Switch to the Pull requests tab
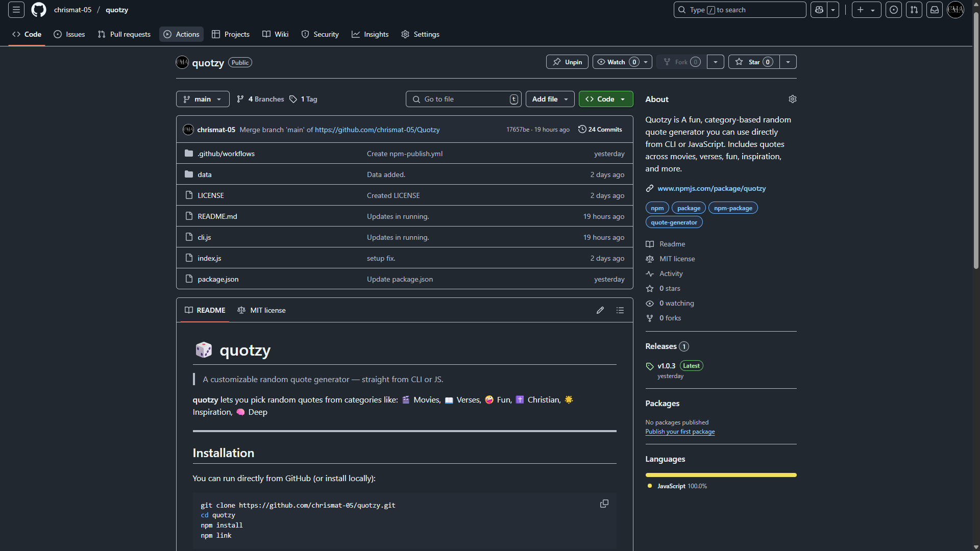This screenshot has width=980, height=551. click(x=124, y=34)
